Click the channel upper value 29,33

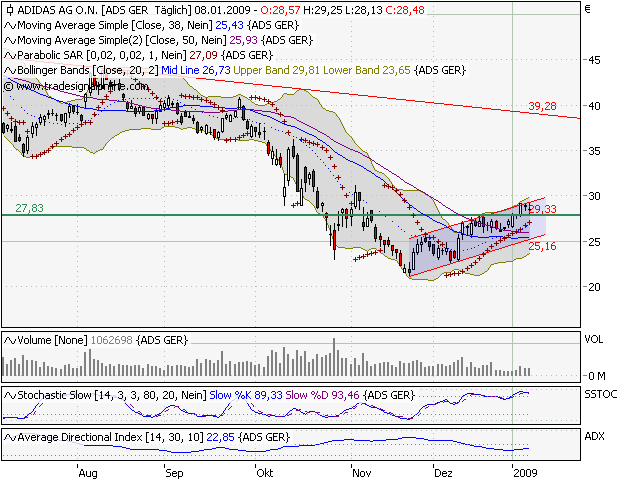tap(543, 209)
